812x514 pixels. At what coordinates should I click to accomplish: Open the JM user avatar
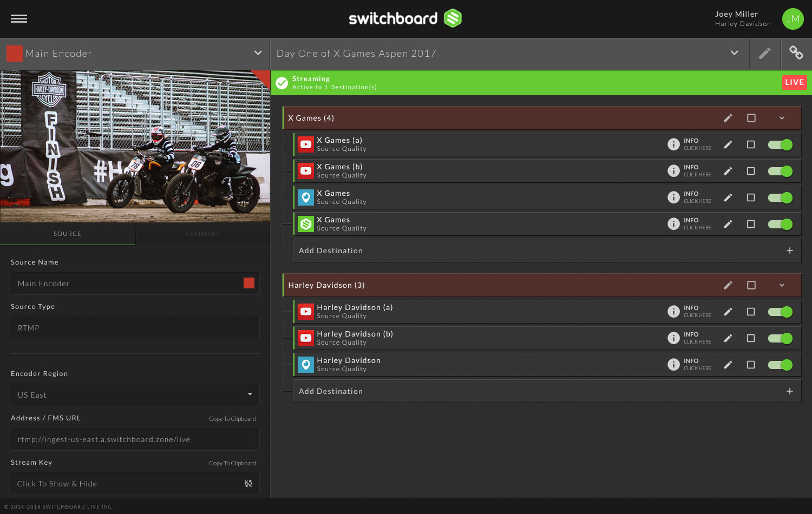793,19
